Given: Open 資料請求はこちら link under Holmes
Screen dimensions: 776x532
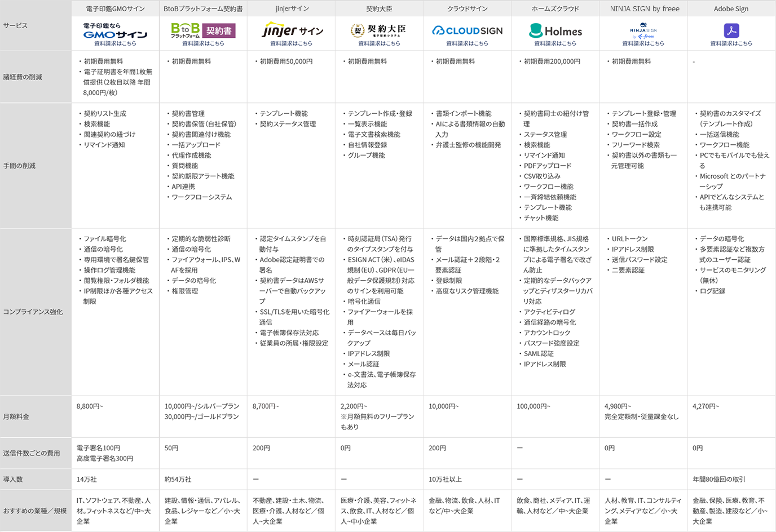Looking at the screenshot, I should click(555, 43).
